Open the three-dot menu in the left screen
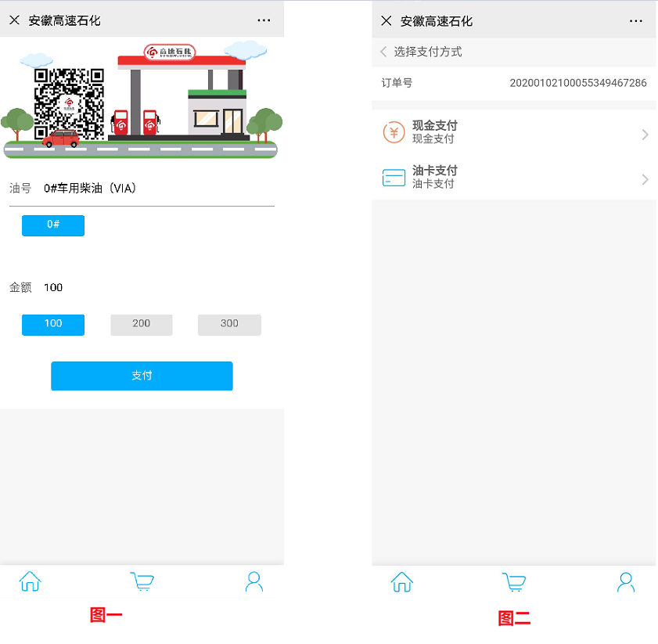This screenshot has height=644, width=658. click(264, 20)
